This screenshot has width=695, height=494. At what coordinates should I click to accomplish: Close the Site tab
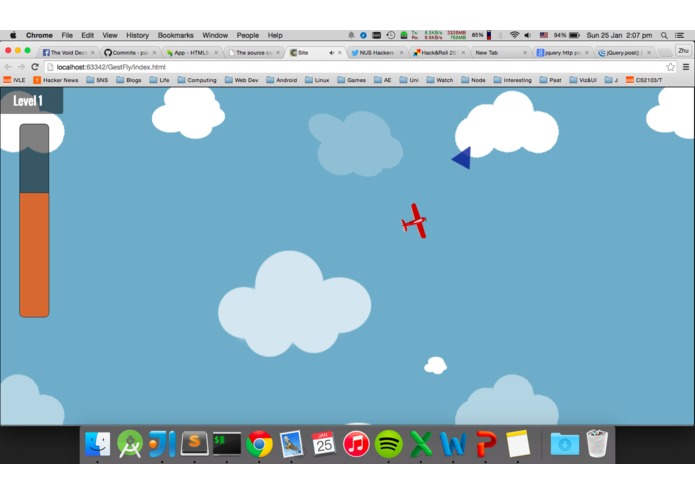(340, 53)
